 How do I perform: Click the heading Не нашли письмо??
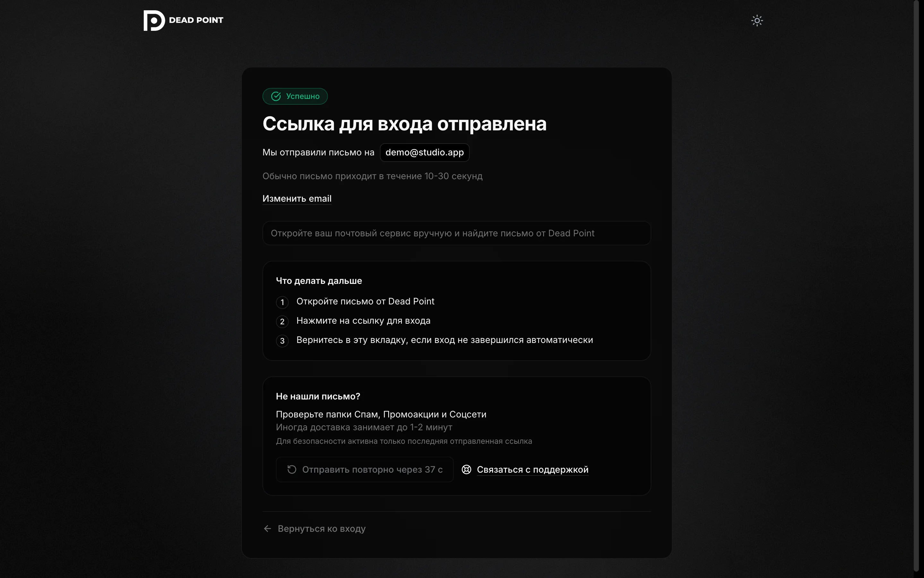[x=318, y=397]
